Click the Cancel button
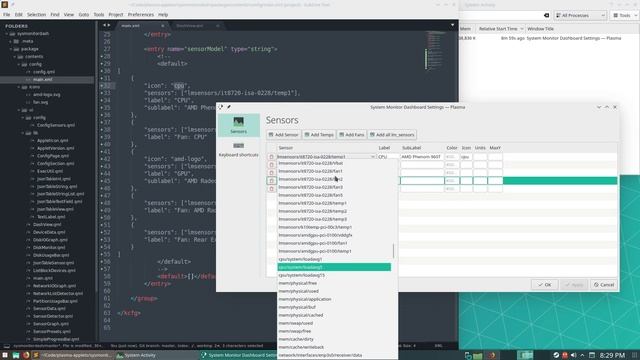Screen dimensions: 640x360 coord(604,285)
